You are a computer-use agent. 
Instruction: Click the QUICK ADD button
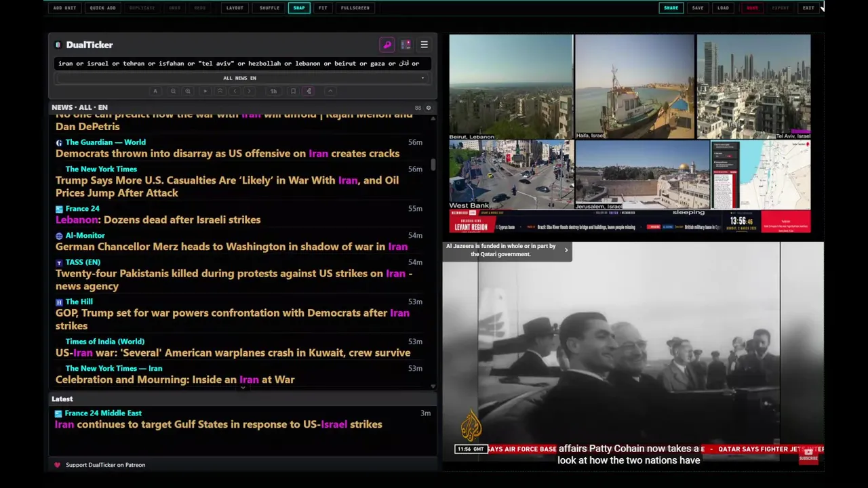pos(102,8)
